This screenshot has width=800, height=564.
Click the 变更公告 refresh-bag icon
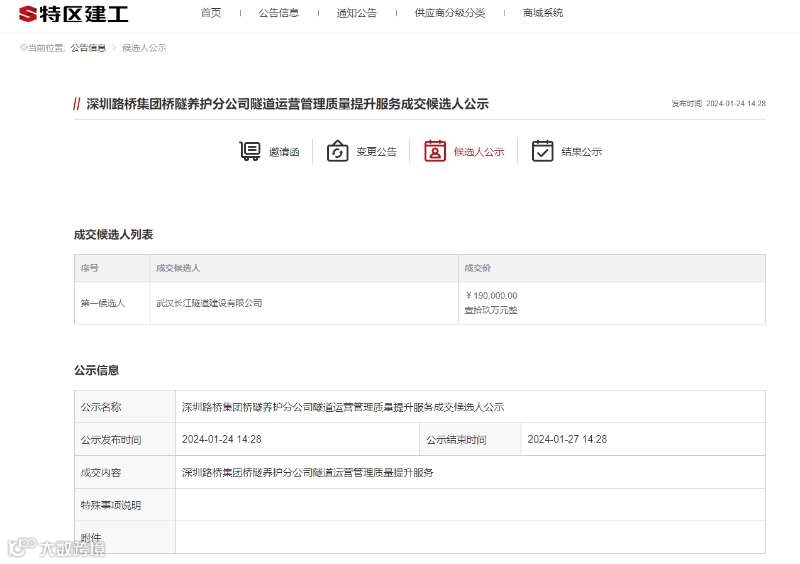tap(337, 151)
